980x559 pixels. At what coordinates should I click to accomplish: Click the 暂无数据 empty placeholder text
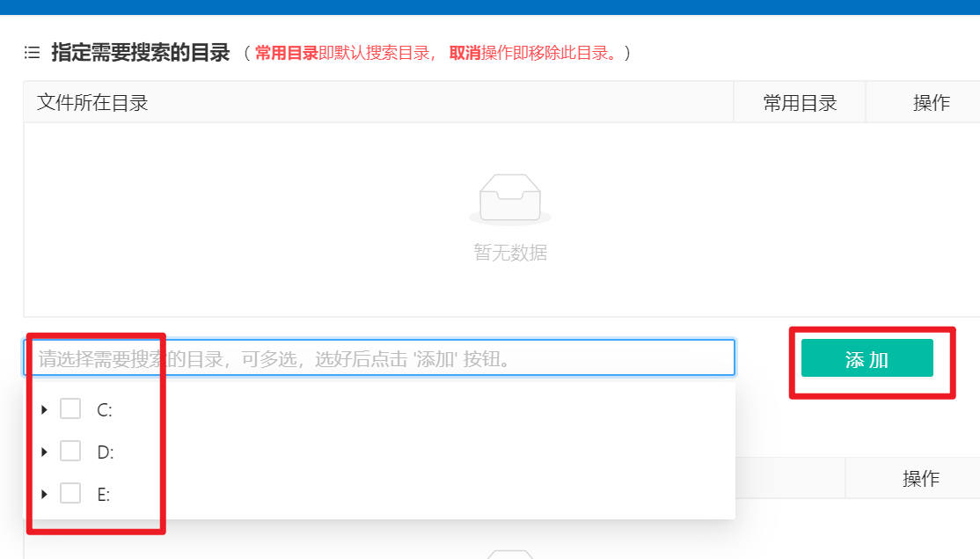coord(510,254)
